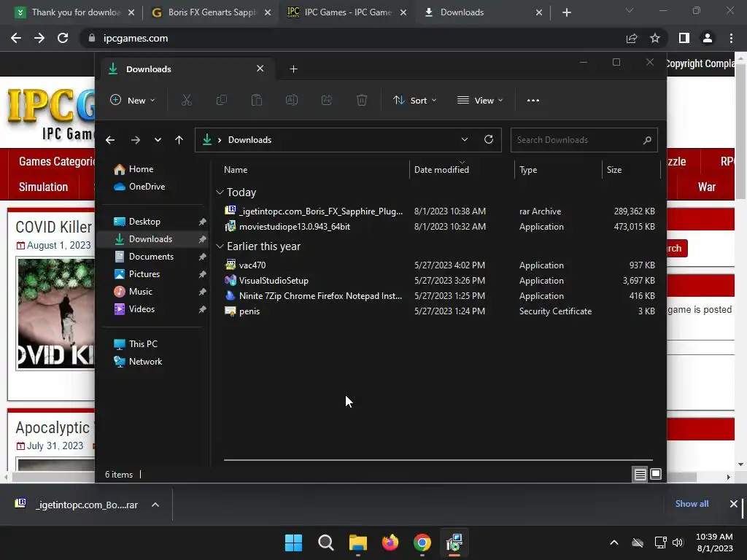The height and width of the screenshot is (560, 747).
Task: Click the Copy icon in Explorer toolbar
Action: pyautogui.click(x=222, y=100)
